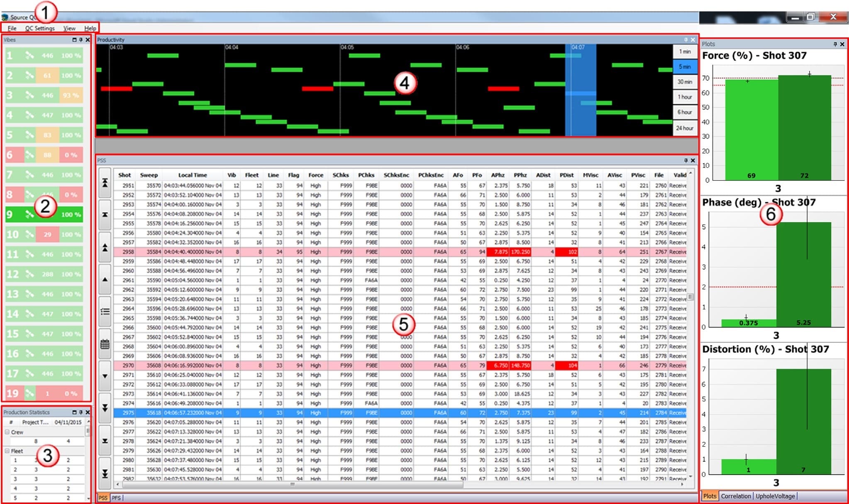The width and height of the screenshot is (849, 504).
Task: Click the single up arrow navigation button
Action: click(x=105, y=280)
